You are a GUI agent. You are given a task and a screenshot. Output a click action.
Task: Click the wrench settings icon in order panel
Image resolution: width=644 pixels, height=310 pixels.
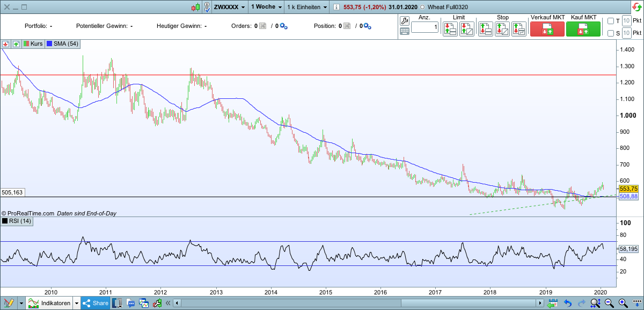pyautogui.click(x=405, y=20)
